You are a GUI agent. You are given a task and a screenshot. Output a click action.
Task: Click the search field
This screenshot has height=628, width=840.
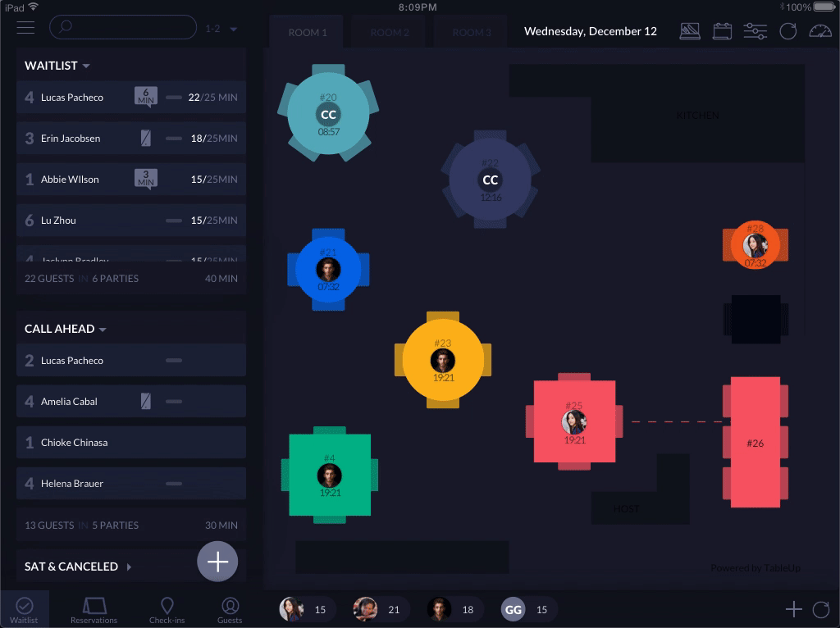click(x=123, y=27)
